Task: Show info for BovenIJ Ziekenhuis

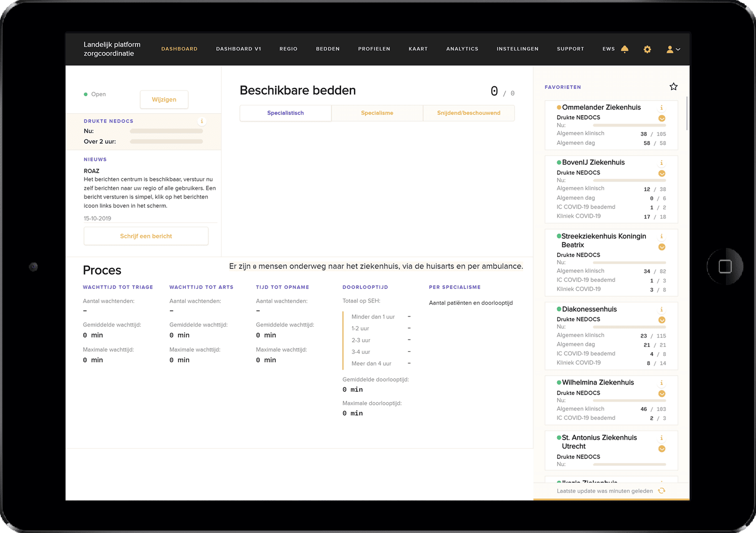Action: point(662,163)
